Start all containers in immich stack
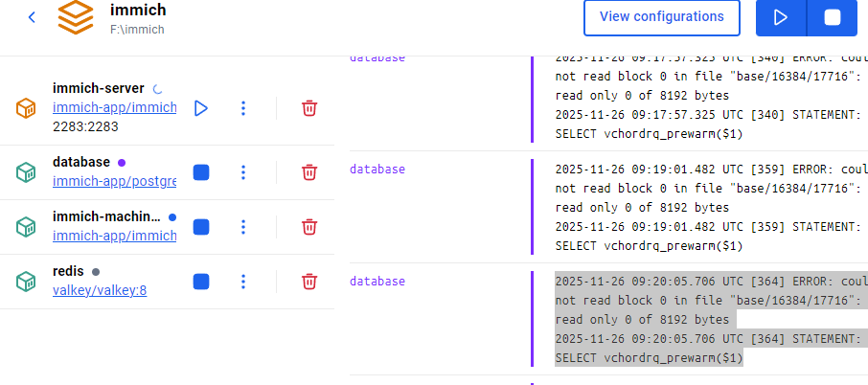Image resolution: width=868 pixels, height=385 pixels. pos(781,17)
